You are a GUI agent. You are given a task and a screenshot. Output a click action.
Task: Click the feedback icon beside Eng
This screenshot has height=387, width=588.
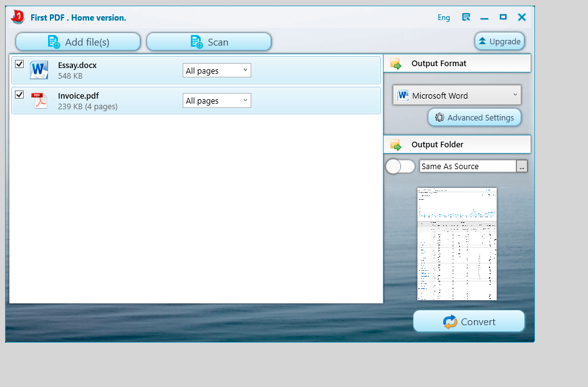(x=466, y=17)
